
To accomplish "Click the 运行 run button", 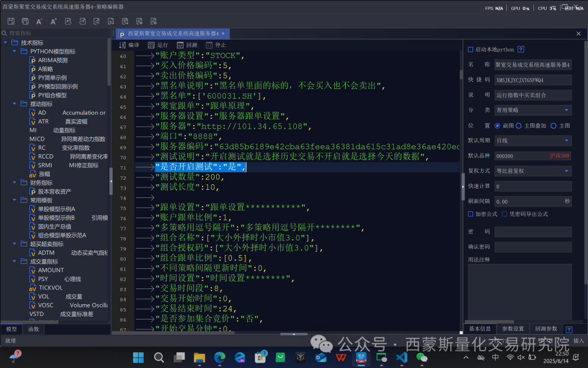I will (158, 45).
